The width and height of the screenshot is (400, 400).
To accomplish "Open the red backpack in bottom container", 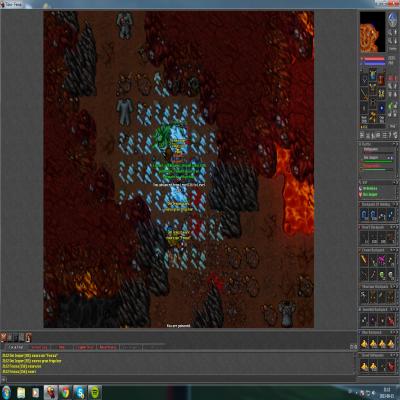I will coord(390,366).
